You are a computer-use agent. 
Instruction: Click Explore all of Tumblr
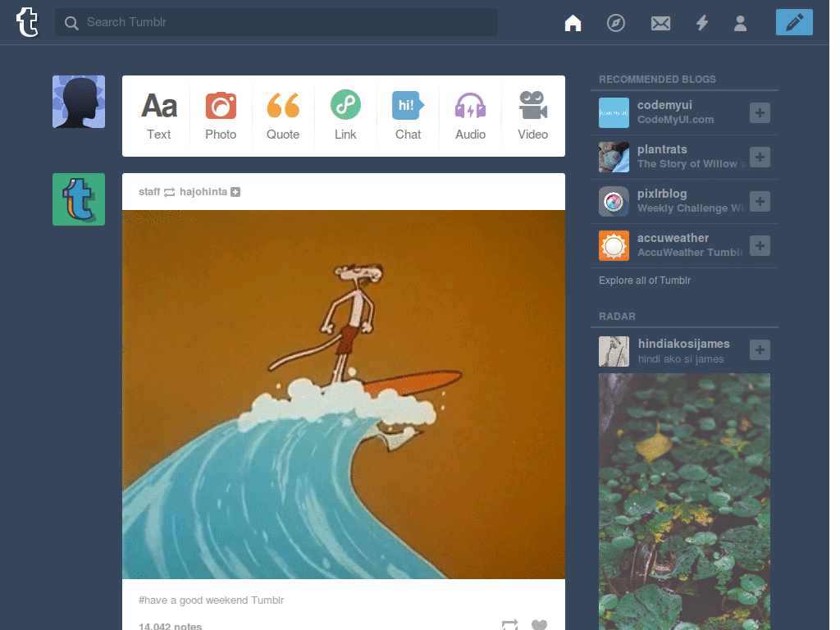(645, 281)
